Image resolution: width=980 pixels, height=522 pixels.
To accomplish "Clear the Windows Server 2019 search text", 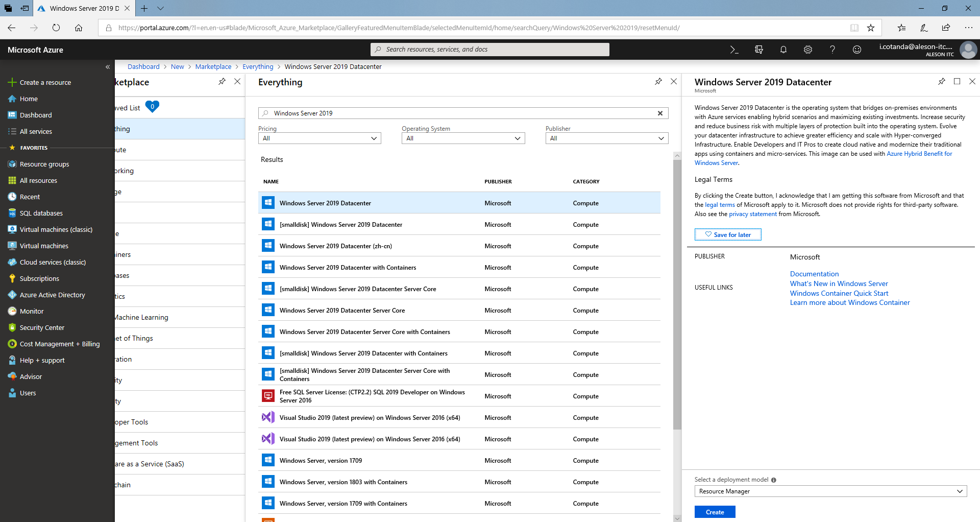I will 660,113.
